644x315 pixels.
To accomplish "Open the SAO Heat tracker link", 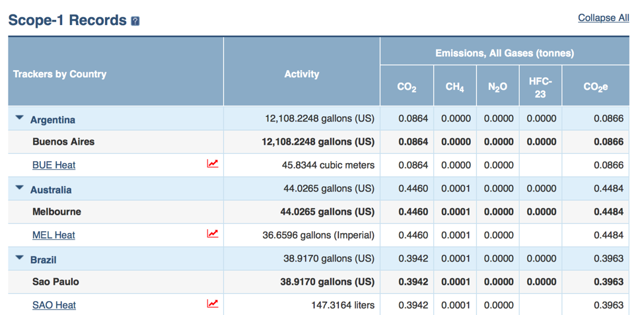I will coord(54,305).
